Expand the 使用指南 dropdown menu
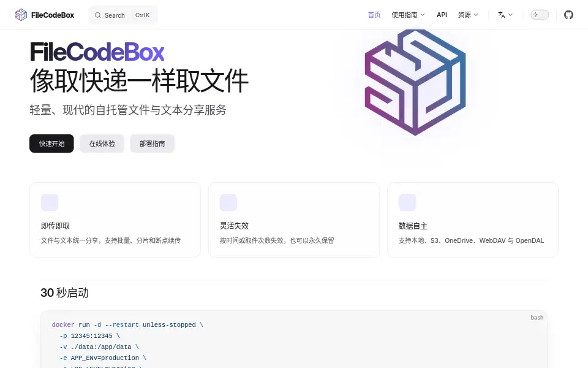Viewport: 588px width, 368px height. coord(408,15)
